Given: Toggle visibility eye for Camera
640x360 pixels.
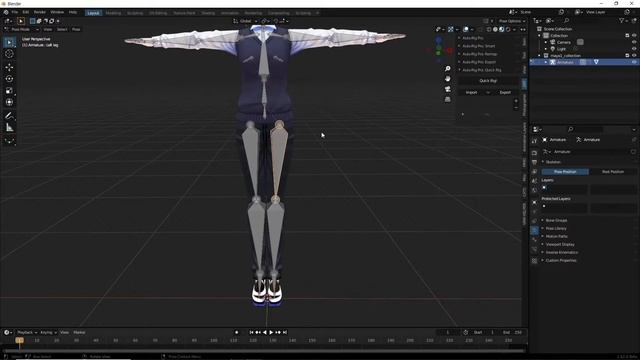Looking at the screenshot, I should pos(634,42).
